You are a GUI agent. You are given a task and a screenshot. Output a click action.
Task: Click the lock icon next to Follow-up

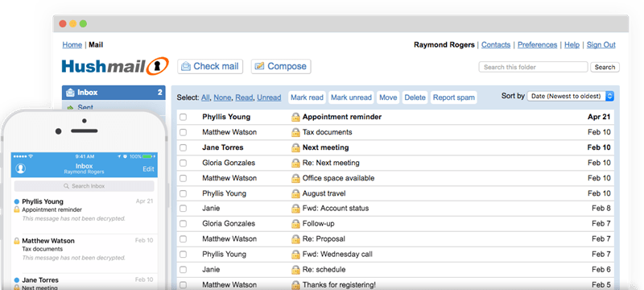295,224
